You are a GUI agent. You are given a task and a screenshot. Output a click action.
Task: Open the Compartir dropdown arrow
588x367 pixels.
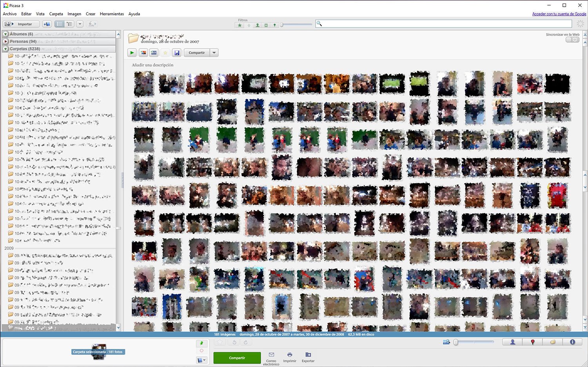[214, 53]
